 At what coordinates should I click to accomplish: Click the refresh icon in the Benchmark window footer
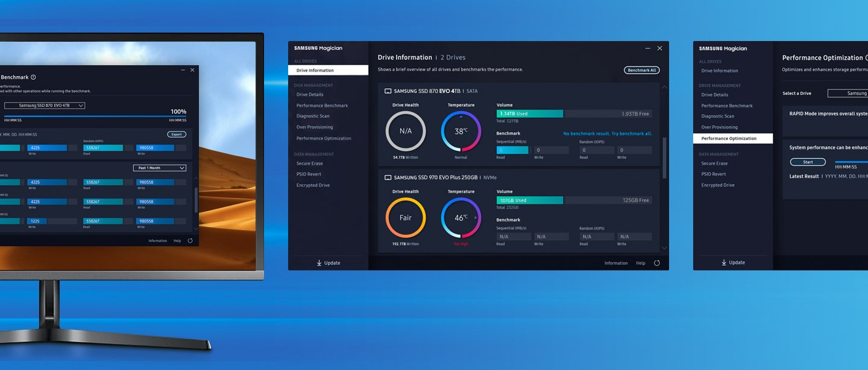(x=190, y=240)
